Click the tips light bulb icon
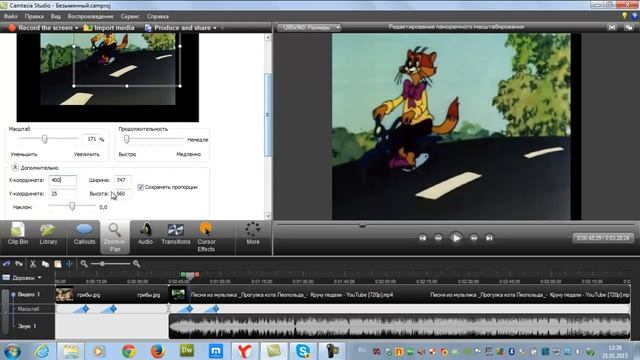The height and width of the screenshot is (360, 640). (x=624, y=16)
